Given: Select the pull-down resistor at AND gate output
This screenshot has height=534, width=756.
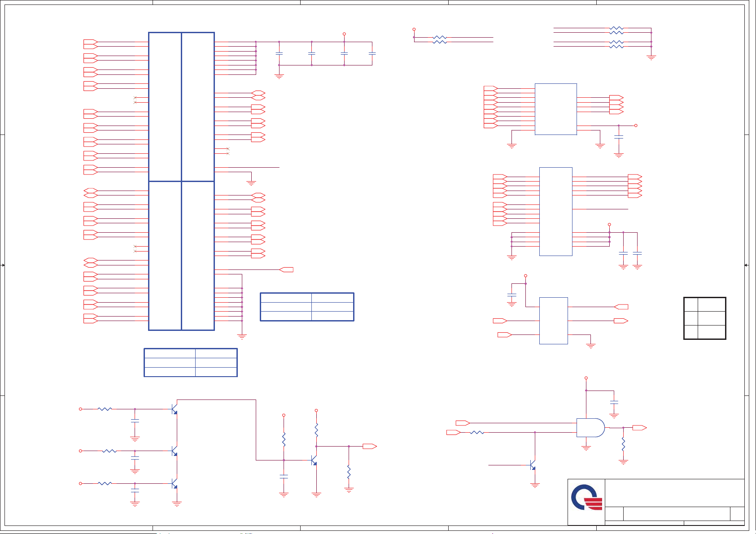Looking at the screenshot, I should (623, 444).
